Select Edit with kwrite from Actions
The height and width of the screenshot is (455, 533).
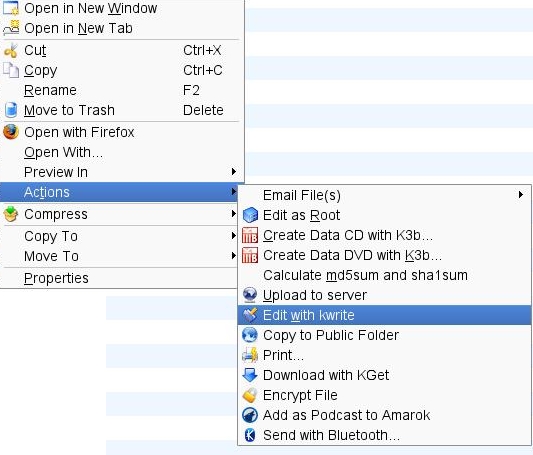(384, 315)
